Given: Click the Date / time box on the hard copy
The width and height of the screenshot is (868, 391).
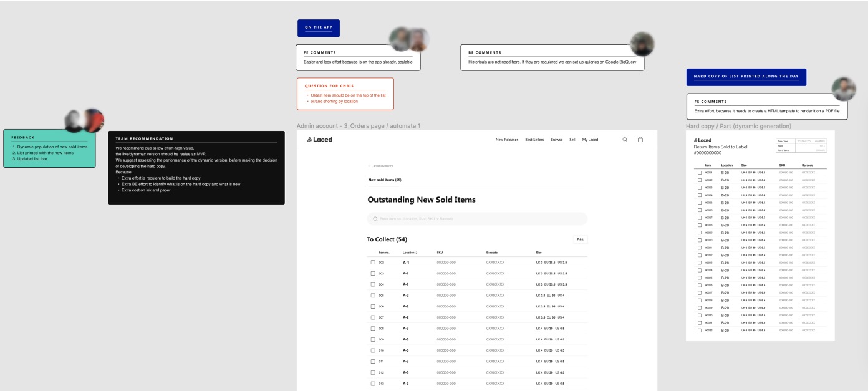Looking at the screenshot, I should 801,141.
